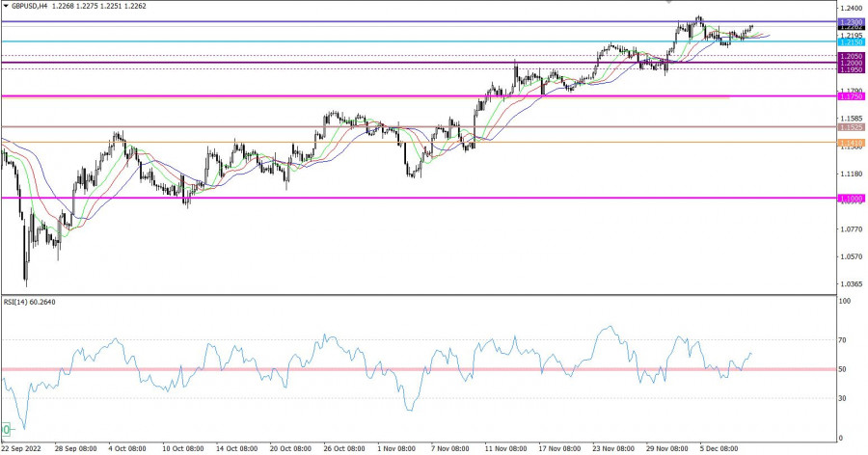Click the 1.2050 purple price tag
This screenshot has width=868, height=455.
point(850,57)
